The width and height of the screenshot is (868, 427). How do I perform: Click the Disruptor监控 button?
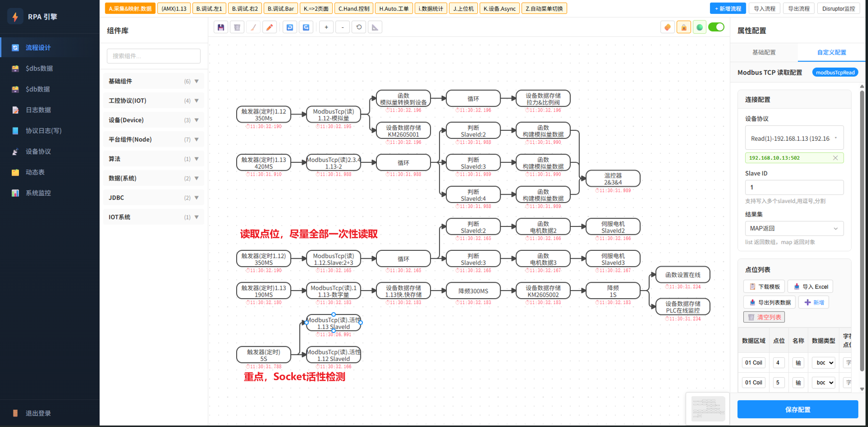point(839,8)
